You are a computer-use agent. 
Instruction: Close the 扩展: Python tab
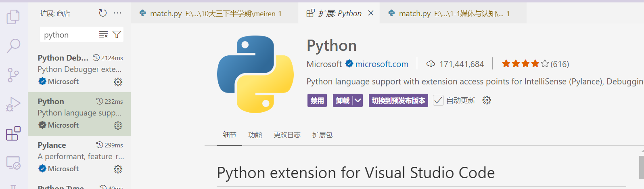coord(371,13)
